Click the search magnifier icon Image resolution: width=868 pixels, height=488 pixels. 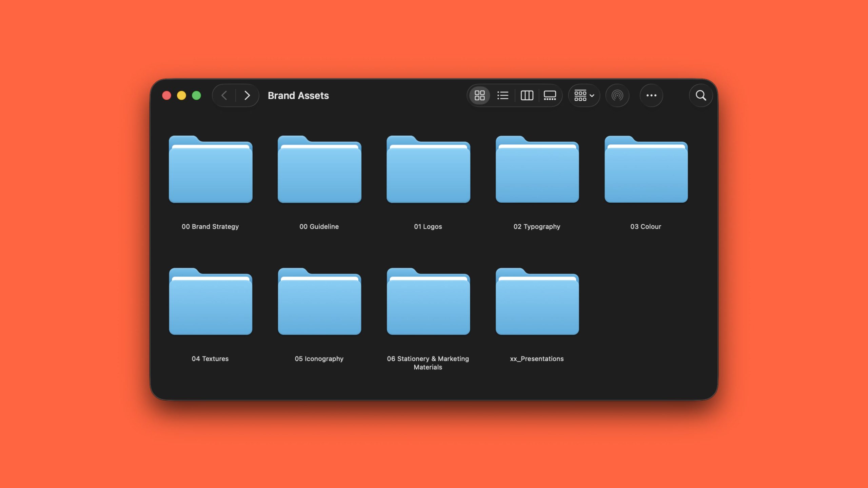[701, 96]
